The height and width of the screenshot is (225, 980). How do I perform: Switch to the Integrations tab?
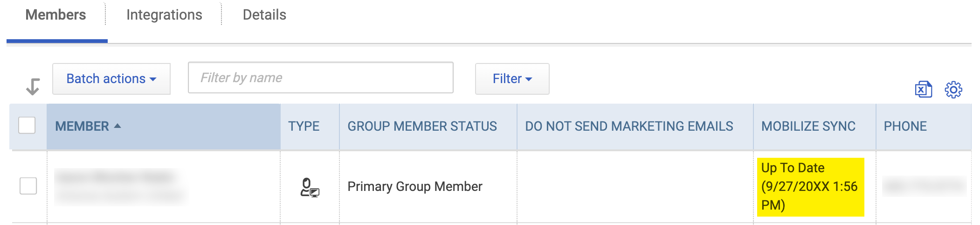pyautogui.click(x=164, y=15)
